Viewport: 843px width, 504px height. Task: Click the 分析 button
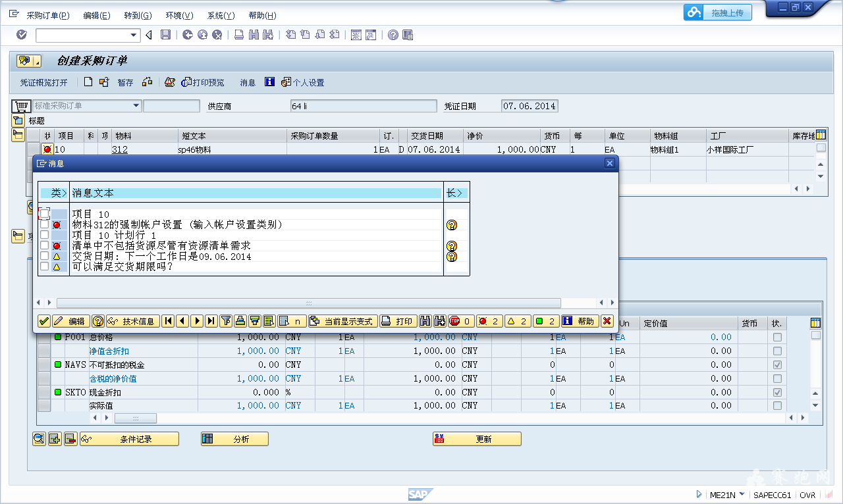pyautogui.click(x=234, y=439)
